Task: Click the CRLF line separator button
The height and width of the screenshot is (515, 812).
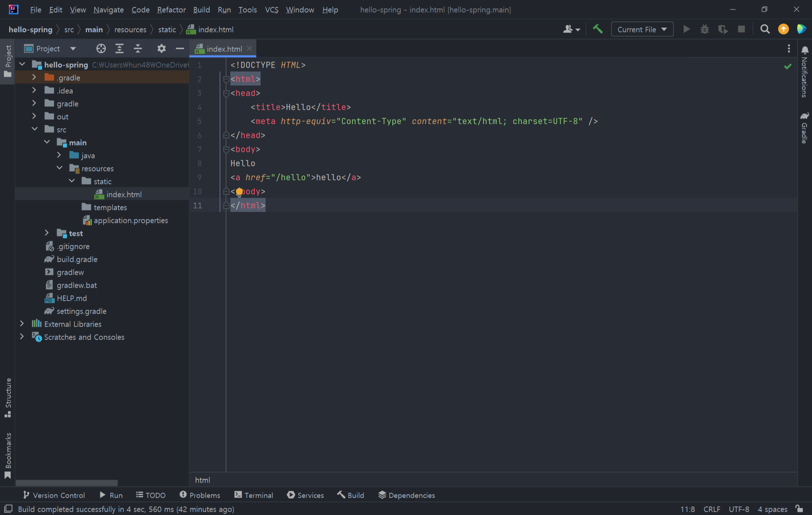Action: click(712, 509)
